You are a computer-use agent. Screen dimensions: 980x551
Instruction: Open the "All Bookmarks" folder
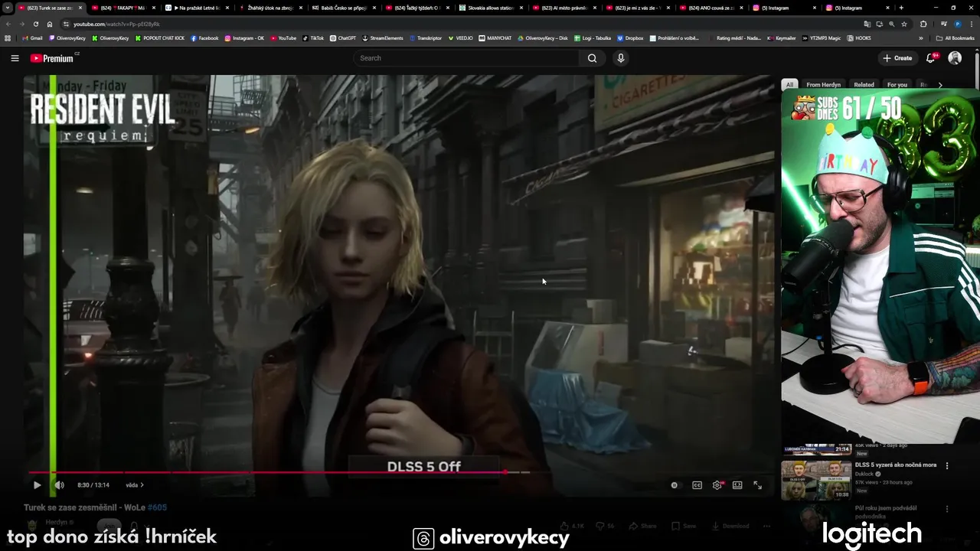click(955, 37)
